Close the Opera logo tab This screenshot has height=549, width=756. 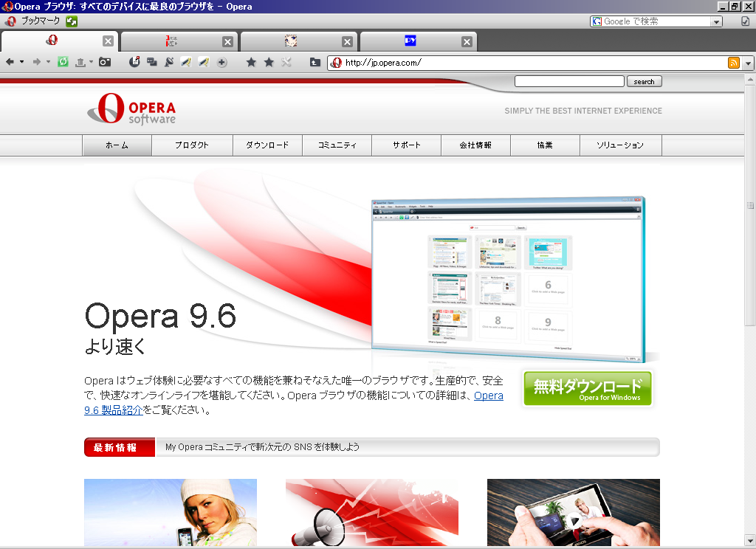(108, 41)
